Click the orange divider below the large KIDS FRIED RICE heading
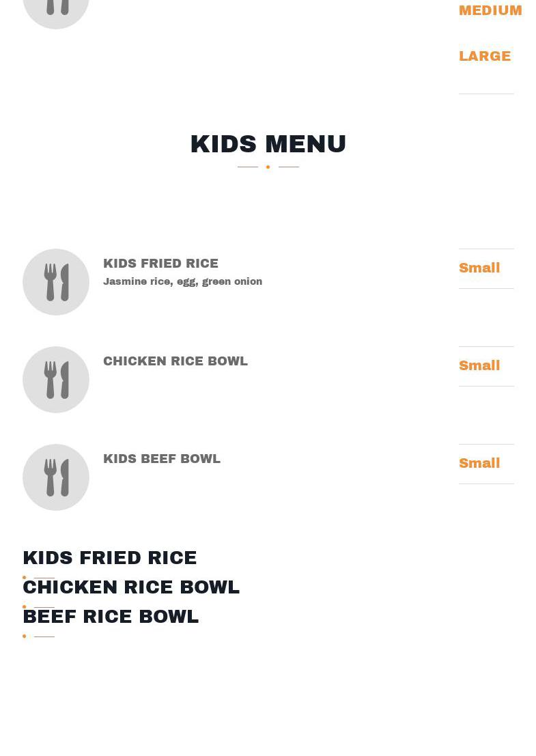The height and width of the screenshot is (756, 536). pyautogui.click(x=39, y=578)
